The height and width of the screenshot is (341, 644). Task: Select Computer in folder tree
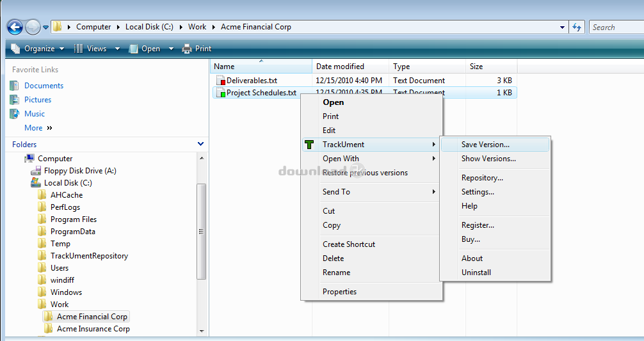[x=55, y=159]
